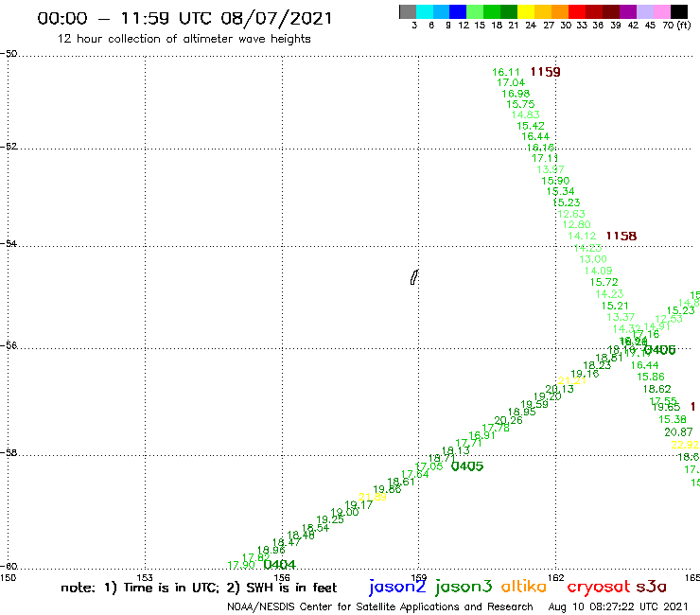Click the jason2 satellite legend label
The height and width of the screenshot is (615, 700).
[x=397, y=587]
